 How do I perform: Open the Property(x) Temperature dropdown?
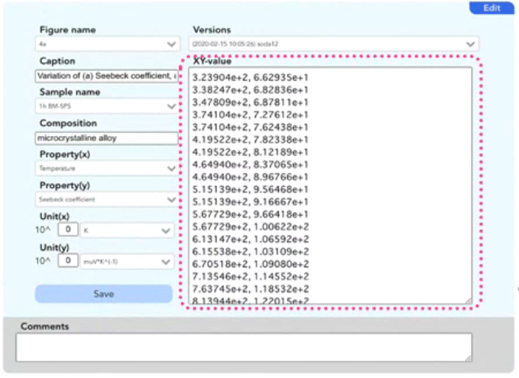tap(107, 168)
